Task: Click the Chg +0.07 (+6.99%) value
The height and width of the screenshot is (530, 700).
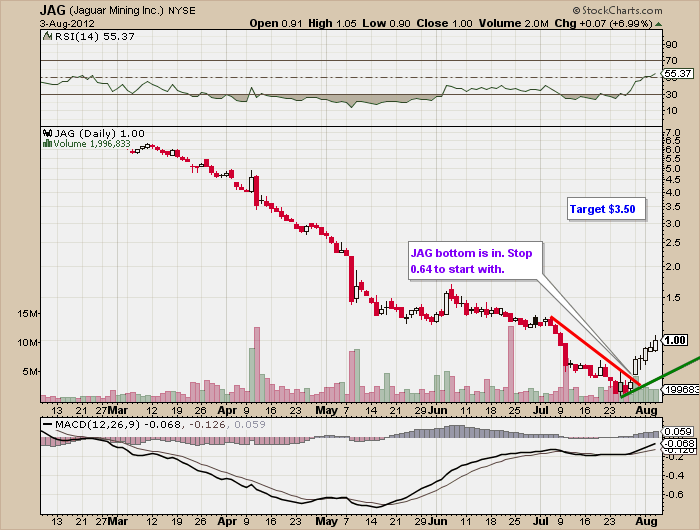Action: [604, 23]
